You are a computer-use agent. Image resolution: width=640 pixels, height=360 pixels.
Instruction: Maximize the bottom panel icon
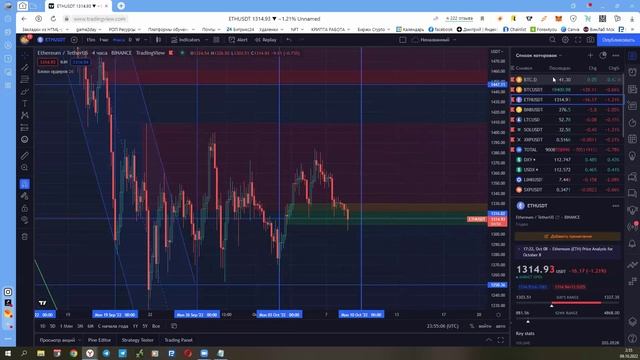(501, 340)
